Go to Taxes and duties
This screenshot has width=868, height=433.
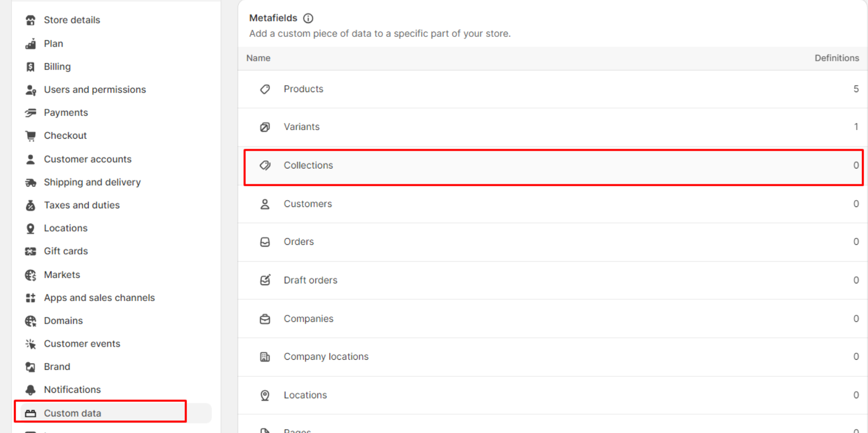pos(82,205)
